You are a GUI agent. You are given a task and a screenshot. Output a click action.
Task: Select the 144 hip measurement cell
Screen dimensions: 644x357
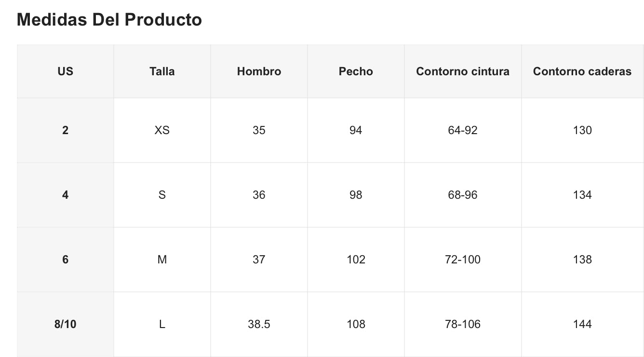(x=582, y=324)
